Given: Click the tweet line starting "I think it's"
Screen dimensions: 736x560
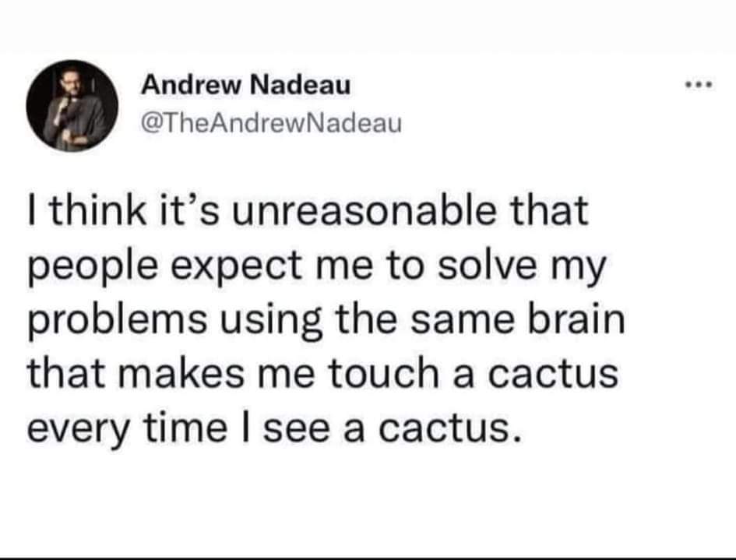Looking at the screenshot, I should [x=307, y=212].
